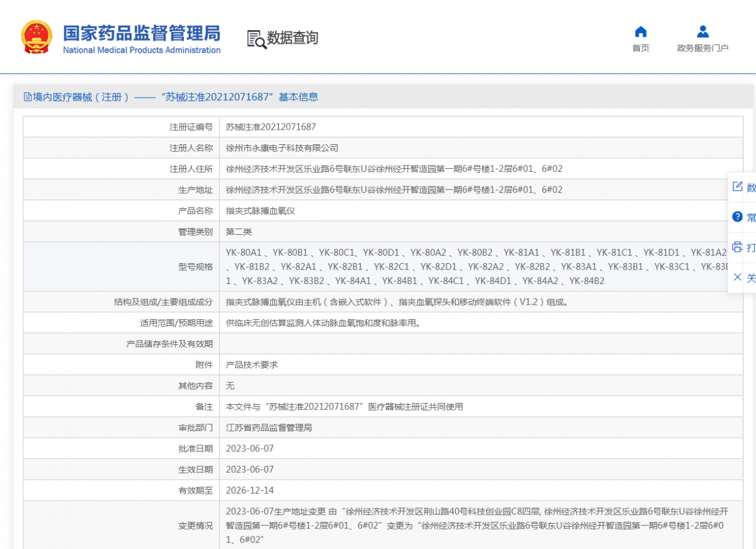Click registration number value 苏械注准20212071687
This screenshot has height=549, width=756.
(271, 127)
